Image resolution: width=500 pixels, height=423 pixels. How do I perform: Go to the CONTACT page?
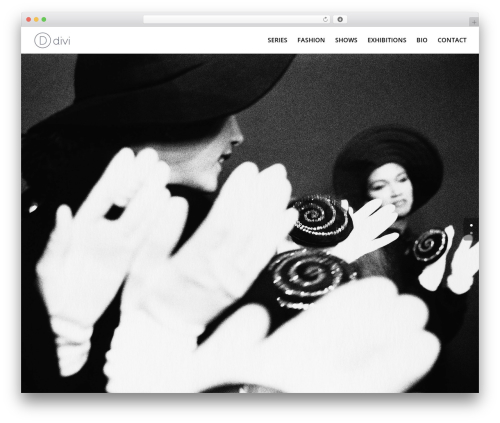point(452,40)
